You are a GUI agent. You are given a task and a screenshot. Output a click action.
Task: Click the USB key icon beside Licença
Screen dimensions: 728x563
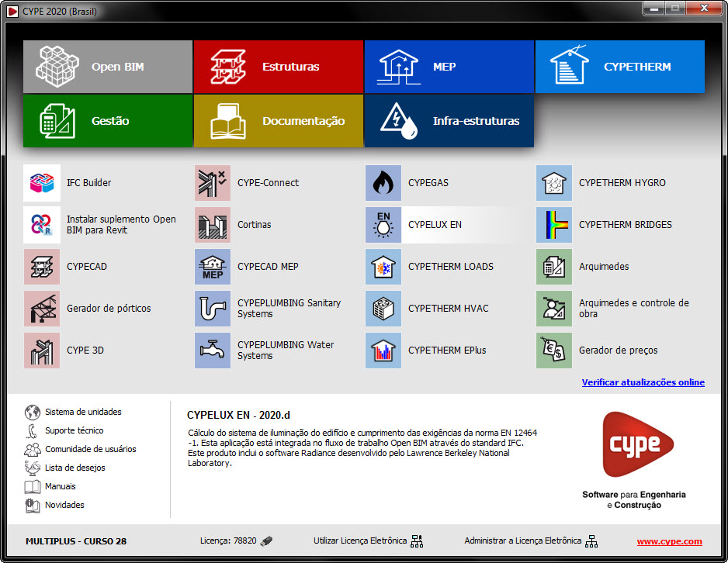[266, 541]
